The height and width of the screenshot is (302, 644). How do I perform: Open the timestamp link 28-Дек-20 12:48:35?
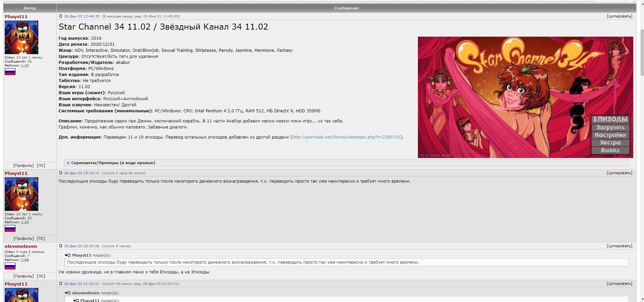[82, 16]
